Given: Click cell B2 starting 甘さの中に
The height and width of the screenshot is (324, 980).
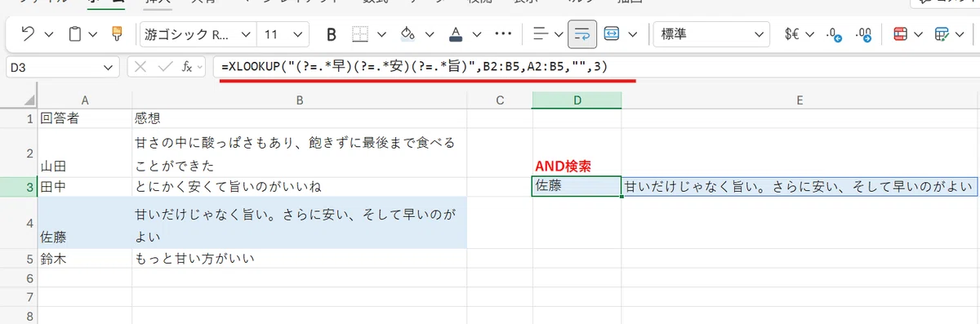Looking at the screenshot, I should point(300,153).
